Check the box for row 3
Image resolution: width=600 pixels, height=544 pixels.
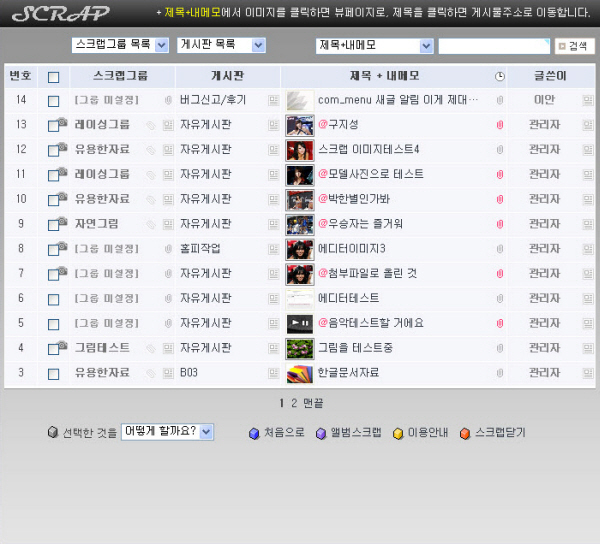click(x=54, y=374)
